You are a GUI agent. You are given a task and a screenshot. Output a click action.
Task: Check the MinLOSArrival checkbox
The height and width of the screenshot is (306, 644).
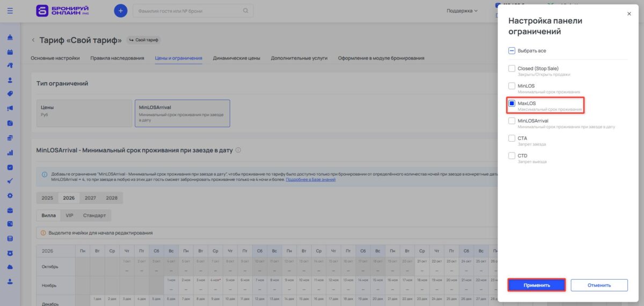click(512, 121)
